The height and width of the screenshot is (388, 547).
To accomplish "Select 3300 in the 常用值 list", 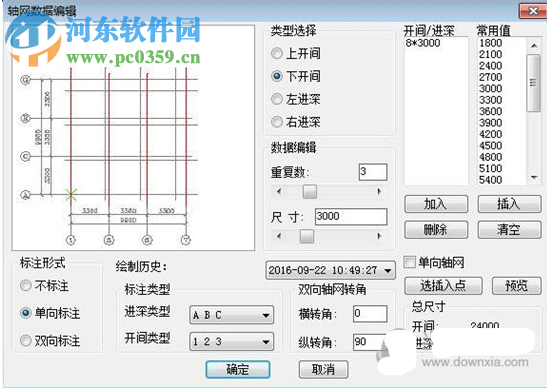I will pos(490,100).
